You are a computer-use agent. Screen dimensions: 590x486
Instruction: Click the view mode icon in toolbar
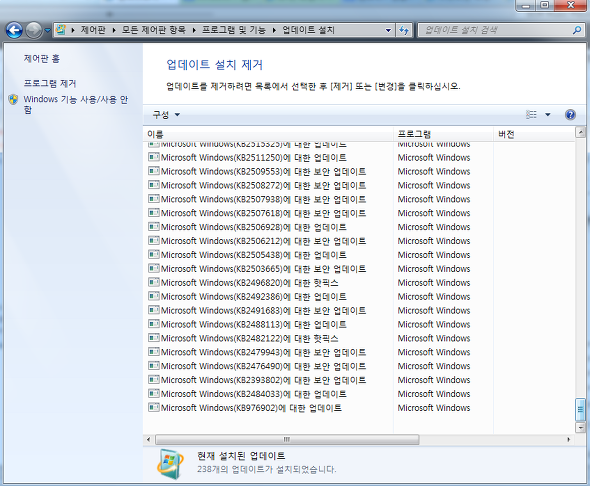tap(531, 115)
